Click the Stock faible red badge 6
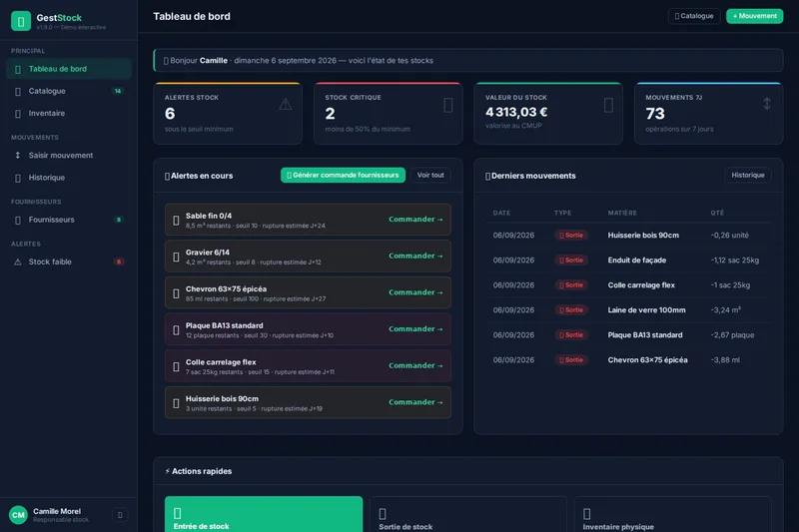The width and height of the screenshot is (799, 532). (x=119, y=262)
